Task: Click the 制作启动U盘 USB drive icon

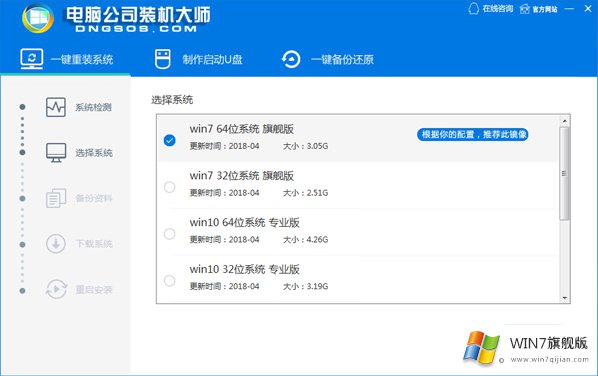Action: click(x=162, y=59)
